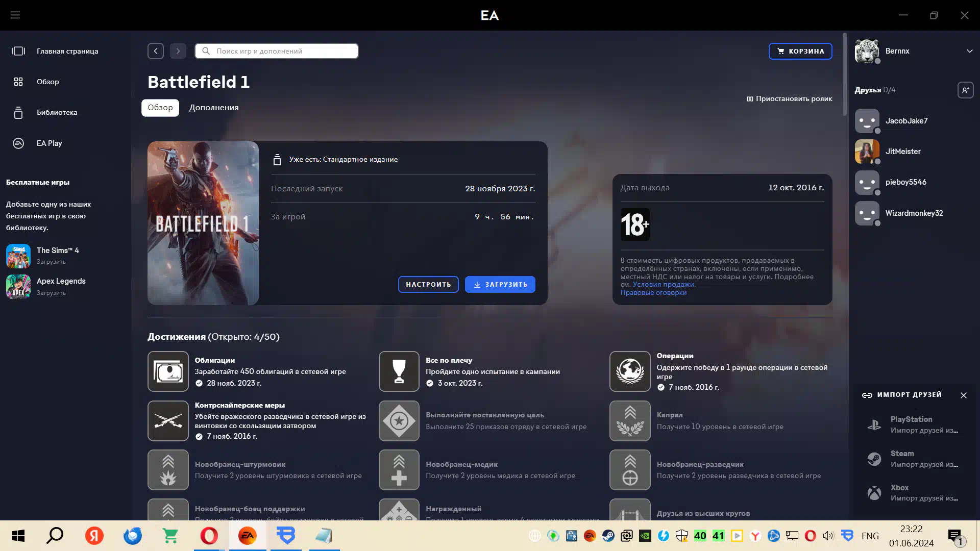Click Контрснайперские меры crossed rifles icon

(x=168, y=421)
